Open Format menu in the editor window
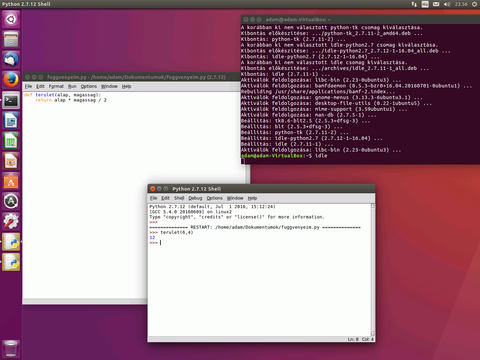 56,86
